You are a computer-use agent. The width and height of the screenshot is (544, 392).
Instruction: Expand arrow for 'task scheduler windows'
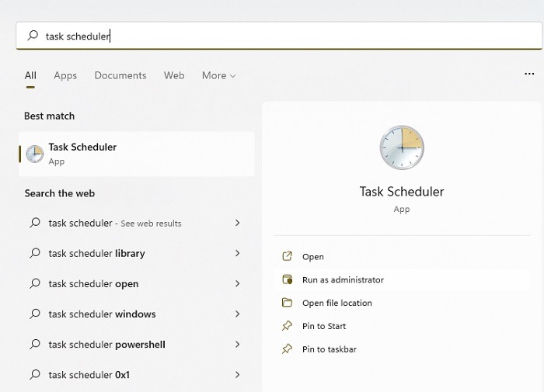(237, 314)
